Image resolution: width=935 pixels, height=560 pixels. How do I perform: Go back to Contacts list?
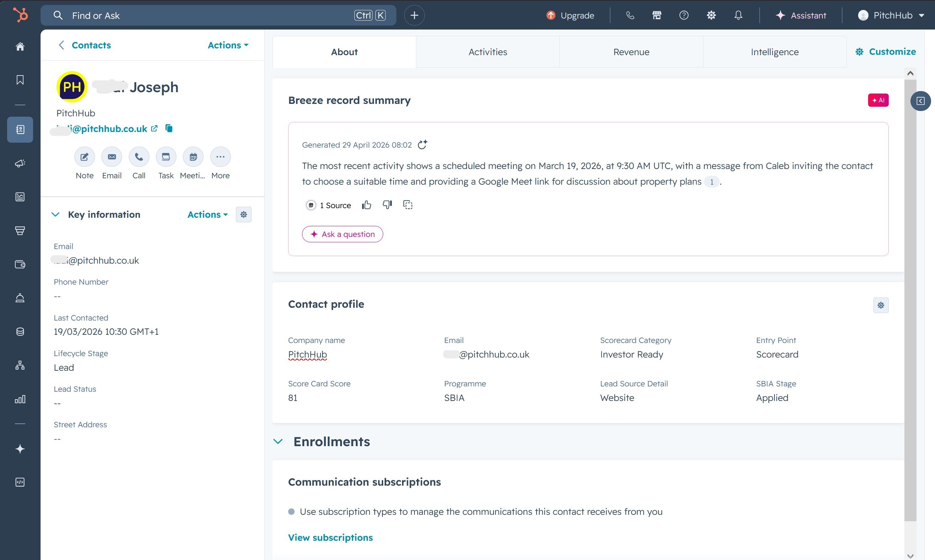(85, 45)
